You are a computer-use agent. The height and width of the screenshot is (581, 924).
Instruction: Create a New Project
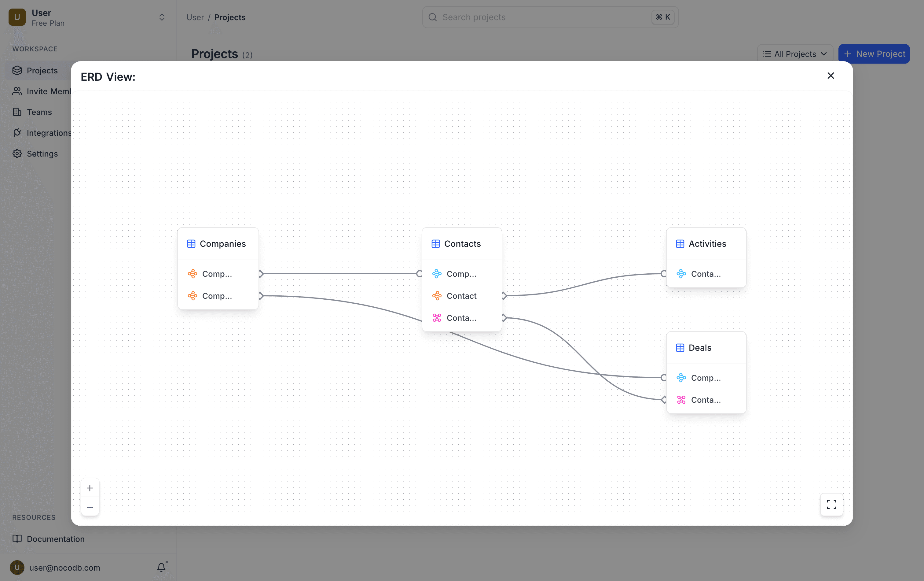click(874, 54)
